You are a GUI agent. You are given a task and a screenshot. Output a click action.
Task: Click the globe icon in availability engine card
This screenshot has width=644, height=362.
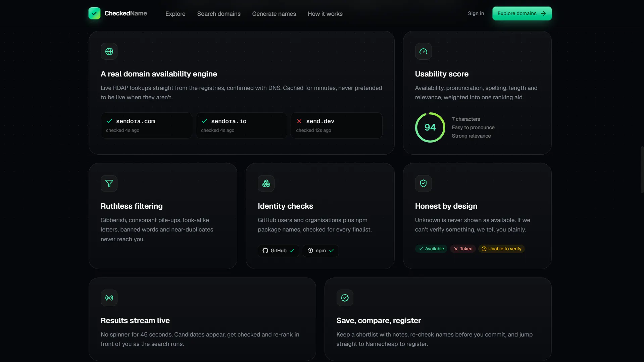pyautogui.click(x=109, y=51)
